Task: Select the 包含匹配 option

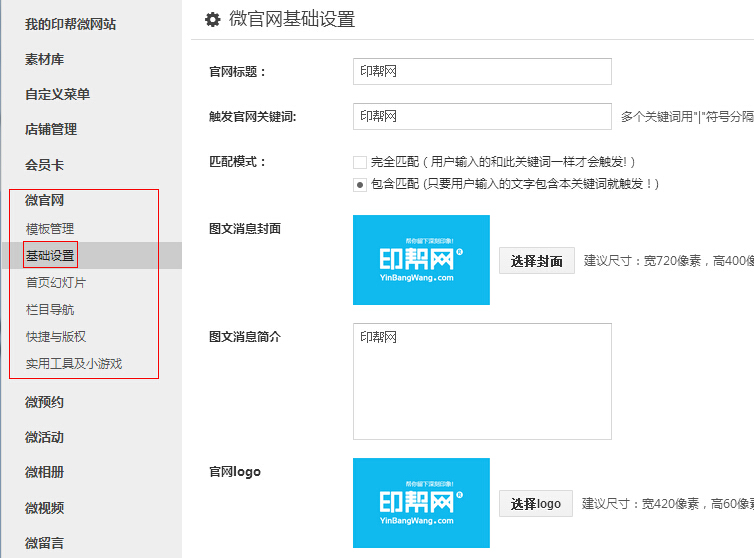Action: click(360, 184)
